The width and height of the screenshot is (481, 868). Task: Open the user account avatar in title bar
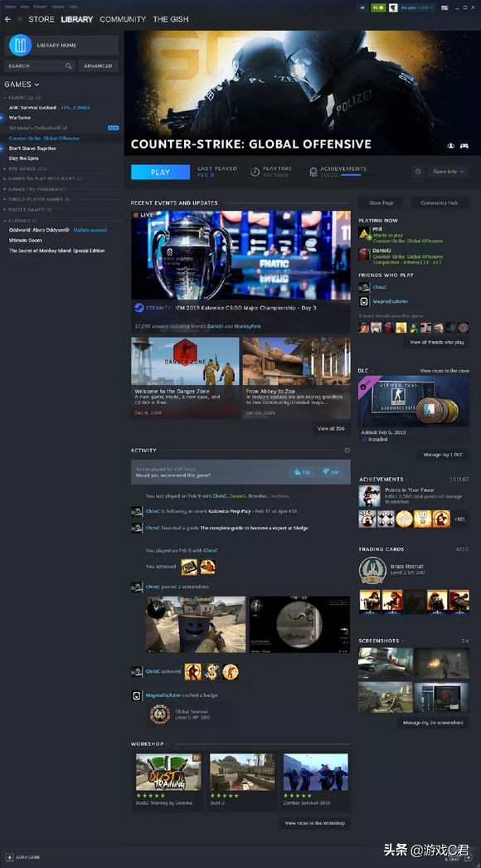[x=394, y=7]
